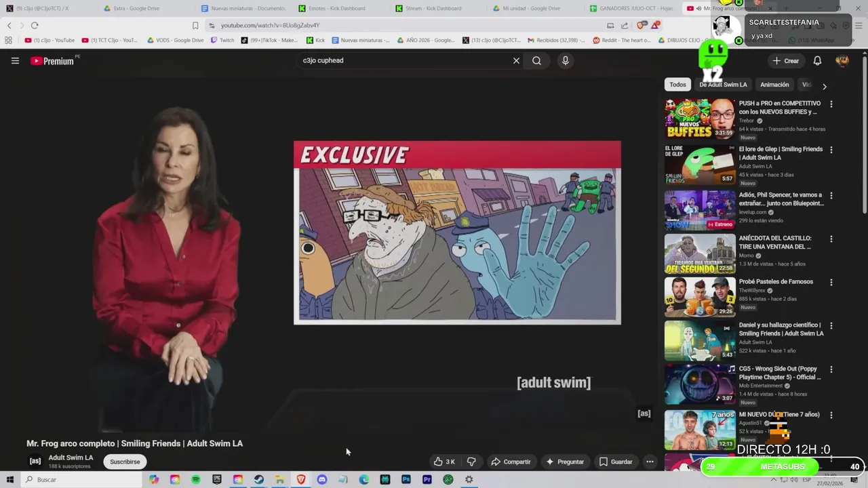
Task: Select the De Adult Swim LA chip
Action: 723,85
